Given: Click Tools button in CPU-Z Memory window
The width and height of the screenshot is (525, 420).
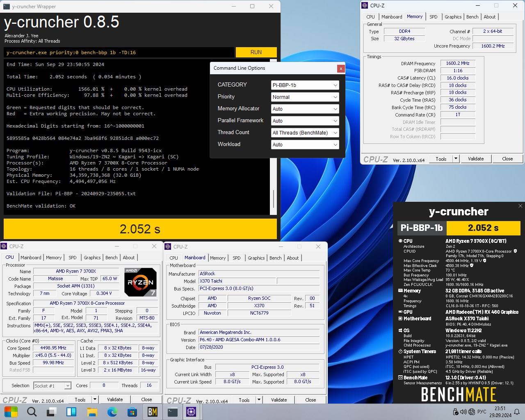Looking at the screenshot, I should point(441,159).
